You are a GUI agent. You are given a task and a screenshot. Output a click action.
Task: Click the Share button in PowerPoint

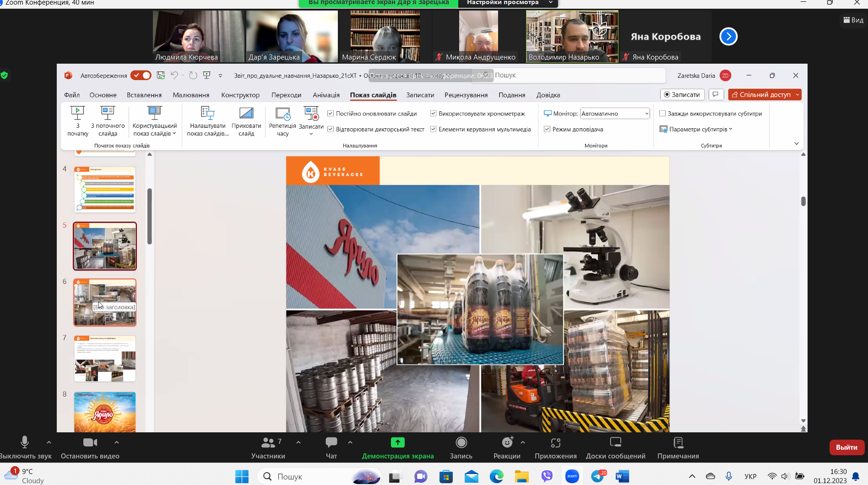pos(761,95)
